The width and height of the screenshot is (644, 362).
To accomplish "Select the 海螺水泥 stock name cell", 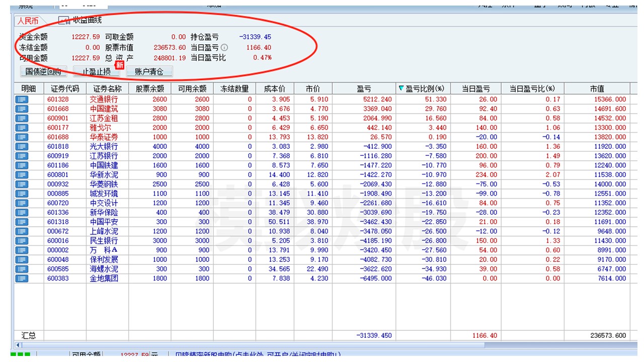I will [104, 269].
